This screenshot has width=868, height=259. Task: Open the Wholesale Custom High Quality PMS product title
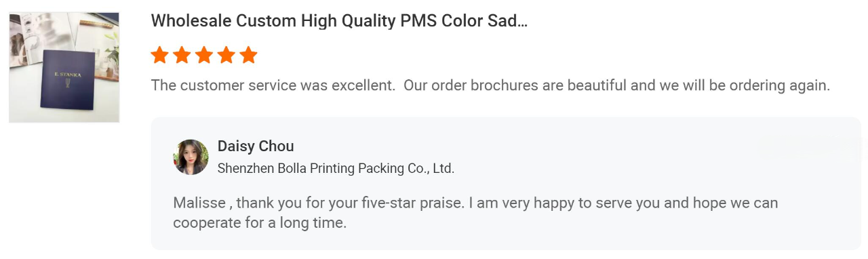[339, 20]
